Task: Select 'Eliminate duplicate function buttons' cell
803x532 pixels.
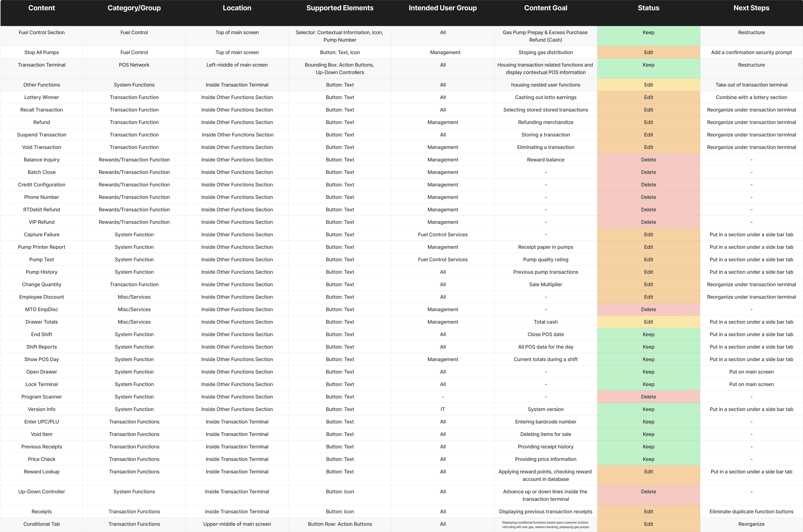Action: [x=751, y=512]
